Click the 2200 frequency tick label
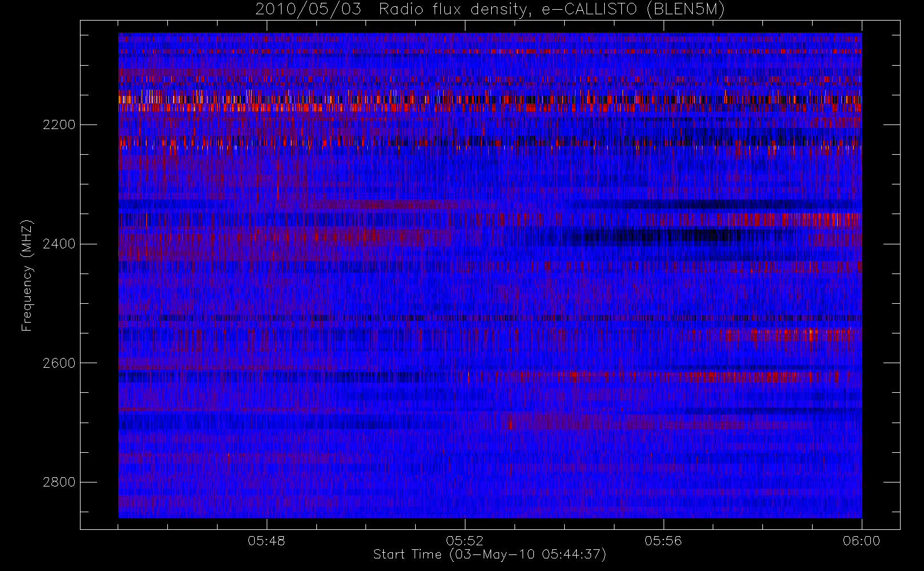Viewport: 924px width, 571px height. [x=59, y=124]
